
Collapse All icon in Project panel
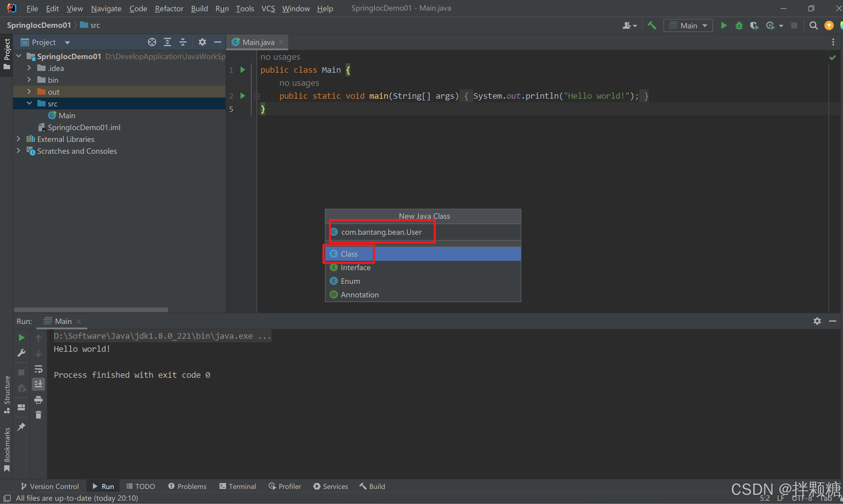point(183,42)
